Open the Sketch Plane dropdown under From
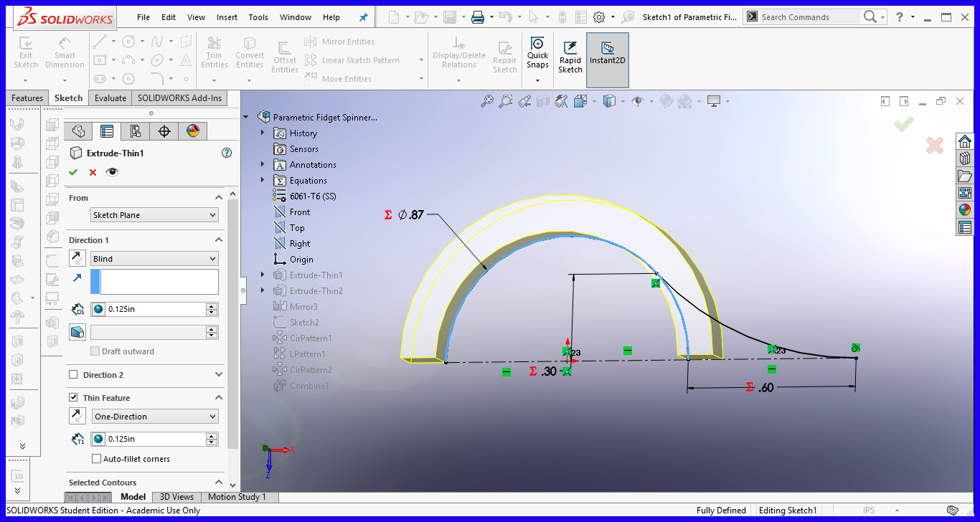This screenshot has width=980, height=522. [x=154, y=214]
